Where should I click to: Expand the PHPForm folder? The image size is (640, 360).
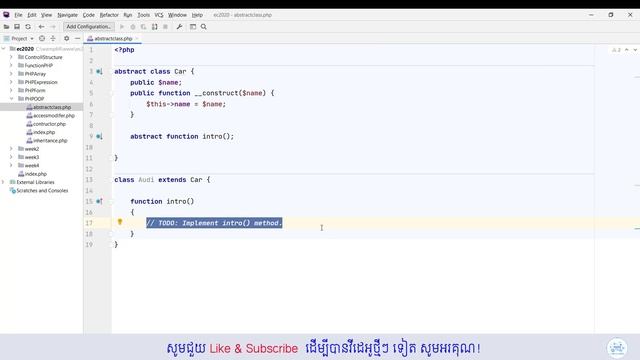point(11,90)
